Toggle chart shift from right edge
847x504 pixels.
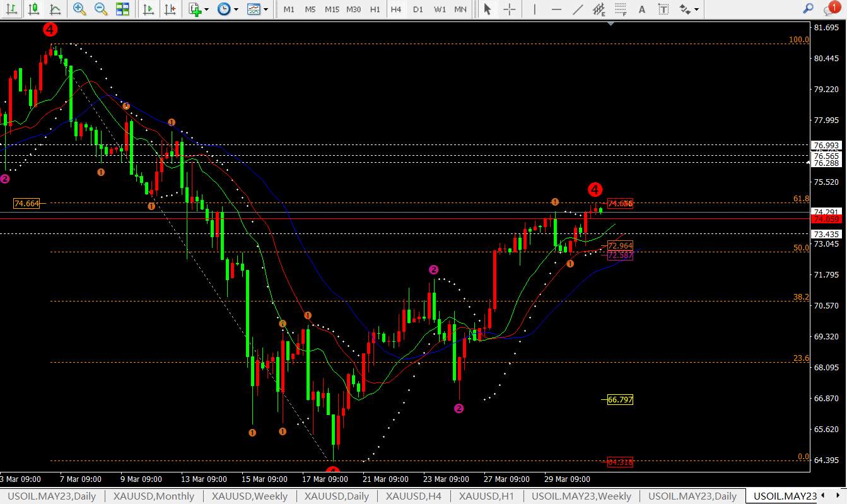(170, 9)
